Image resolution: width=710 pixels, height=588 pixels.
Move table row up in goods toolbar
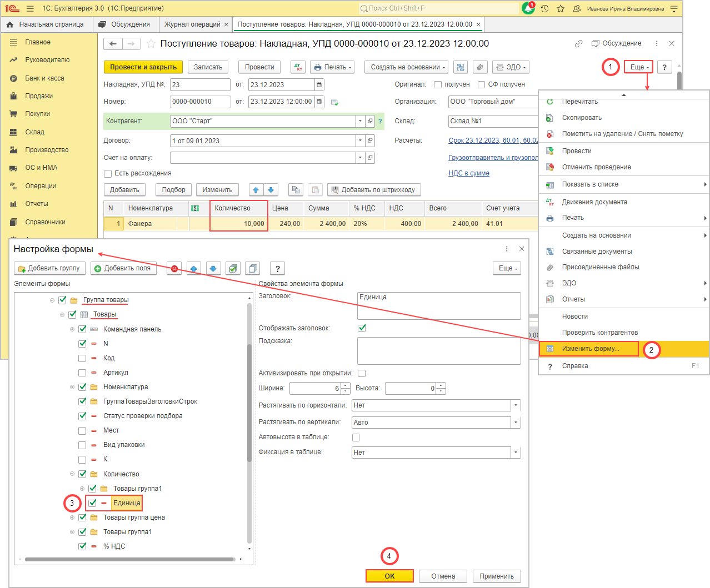256,190
